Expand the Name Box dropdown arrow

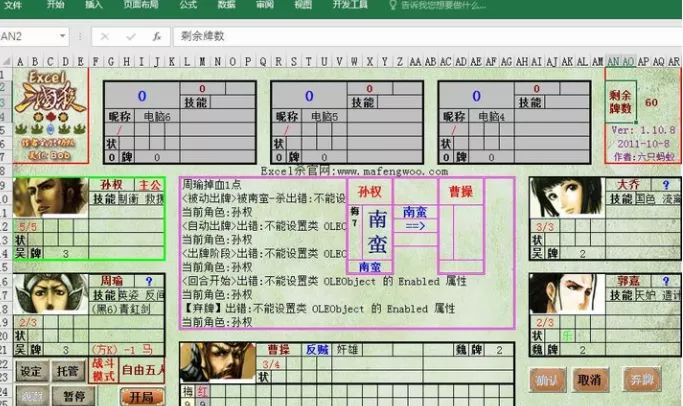[63, 36]
